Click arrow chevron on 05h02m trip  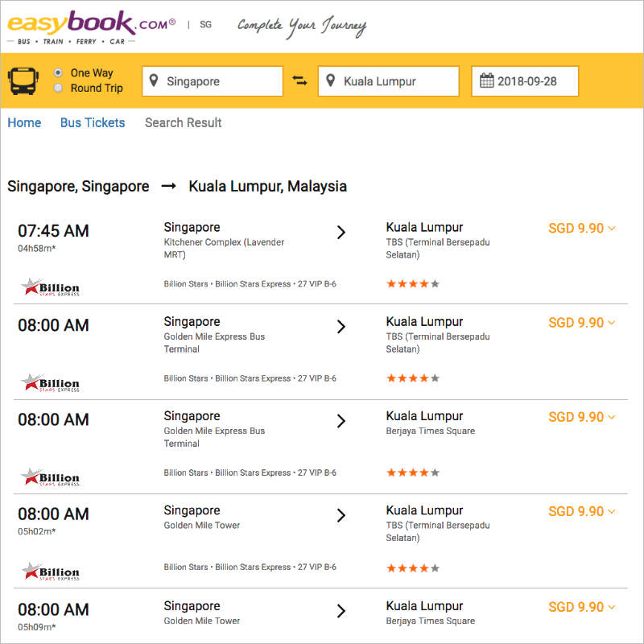[341, 515]
